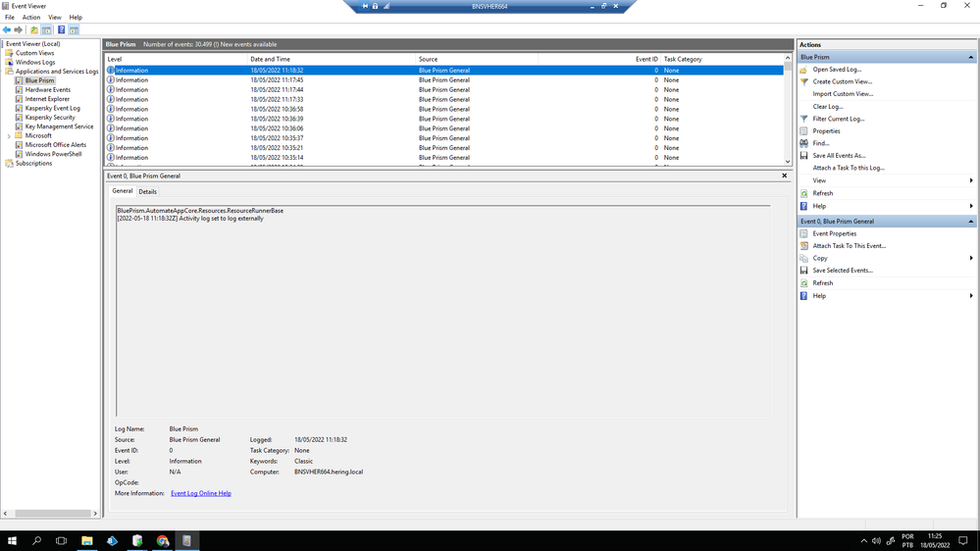980x551 pixels.
Task: Click the Open Saved Log folder icon
Action: 804,70
